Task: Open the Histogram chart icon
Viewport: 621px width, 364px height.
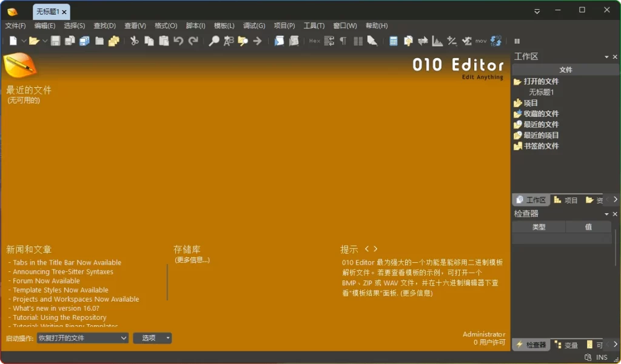Action: [437, 41]
